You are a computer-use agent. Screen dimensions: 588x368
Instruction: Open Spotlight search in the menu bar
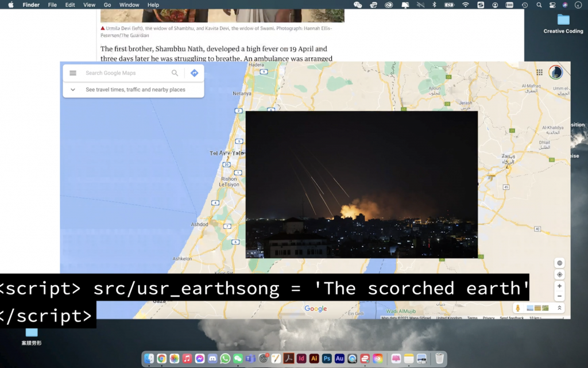539,5
